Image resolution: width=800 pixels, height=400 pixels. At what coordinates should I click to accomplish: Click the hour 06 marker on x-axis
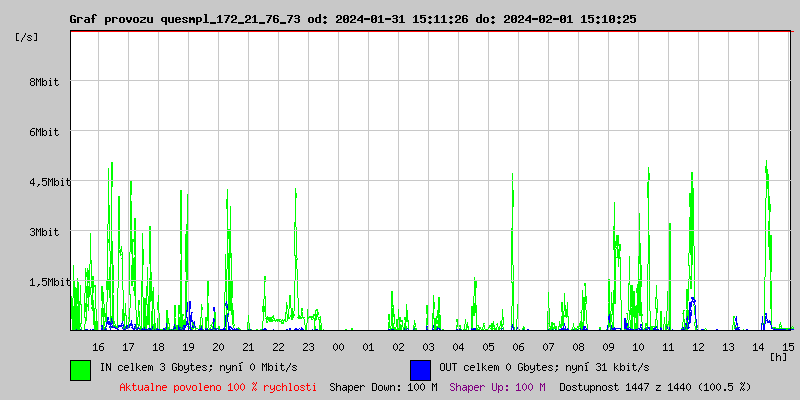click(x=518, y=346)
